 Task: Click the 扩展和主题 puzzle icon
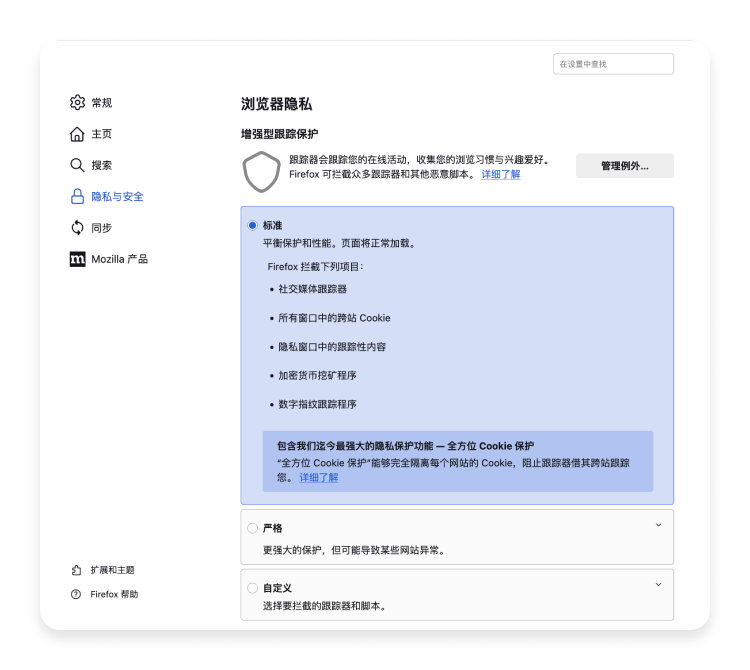77,570
